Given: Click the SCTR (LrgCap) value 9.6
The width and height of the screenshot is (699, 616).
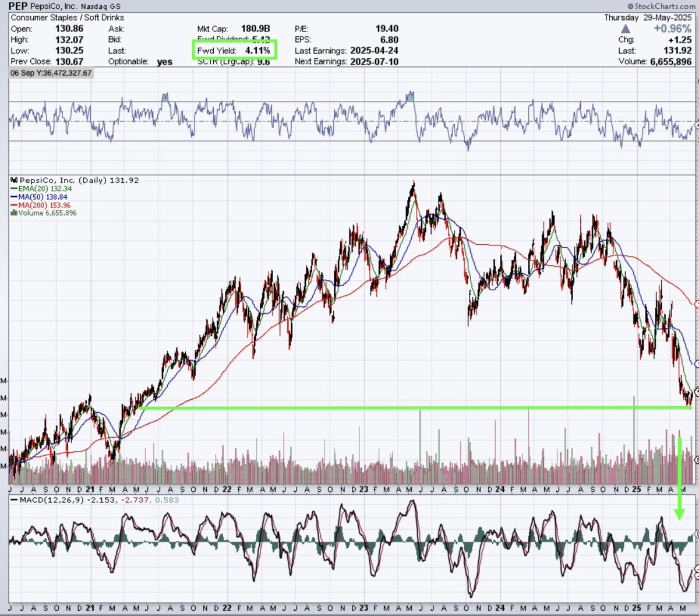Looking at the screenshot, I should 263,61.
